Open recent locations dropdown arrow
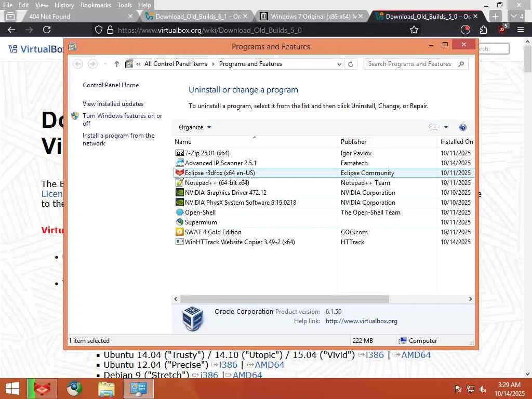 point(105,64)
